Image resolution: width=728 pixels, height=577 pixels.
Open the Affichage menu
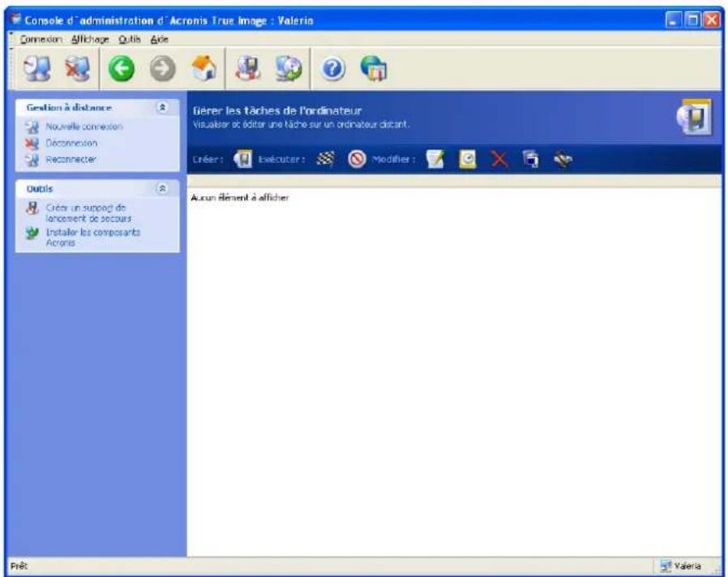[x=90, y=40]
